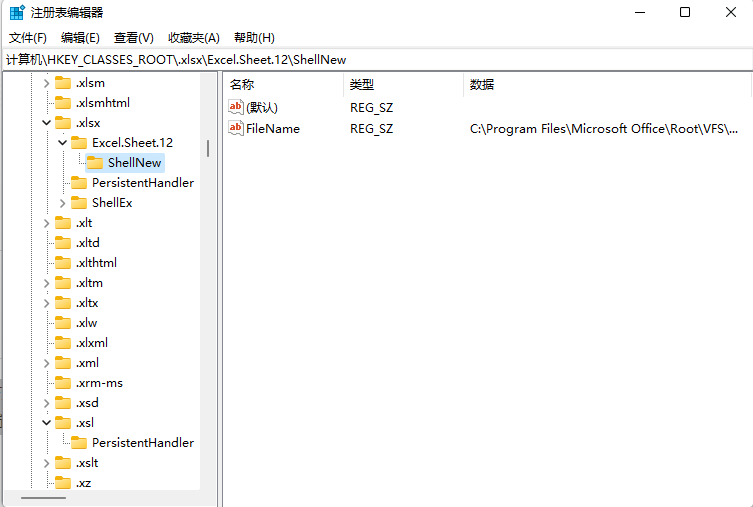Click the (默认) string value icon

236,107
